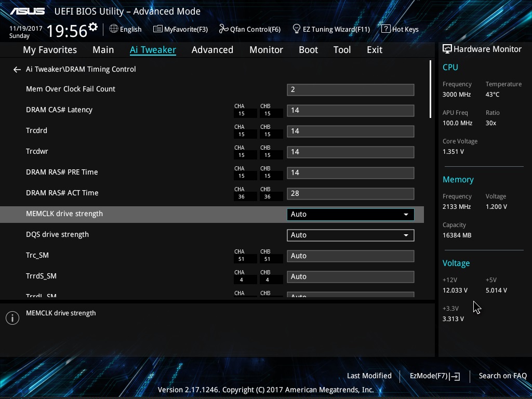Click EZ Tuning Wizard(F11) label
The height and width of the screenshot is (399, 532).
[x=336, y=29]
